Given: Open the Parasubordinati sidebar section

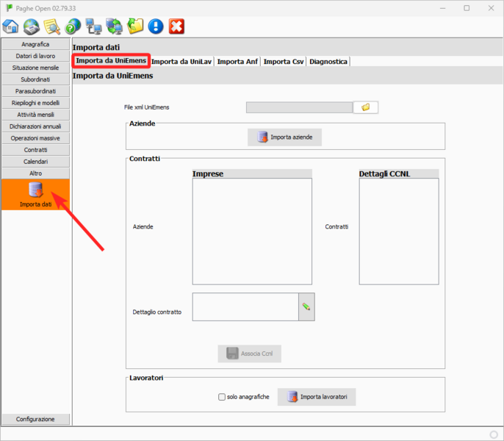Looking at the screenshot, I should click(x=35, y=91).
